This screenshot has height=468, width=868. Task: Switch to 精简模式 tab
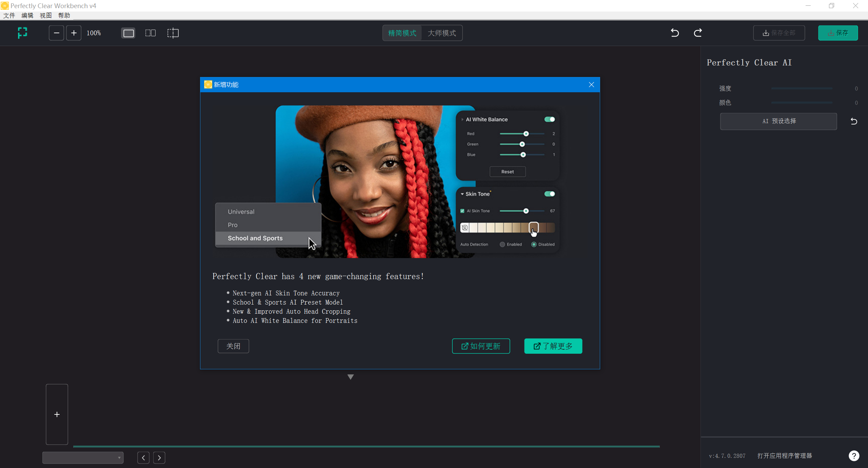click(x=402, y=33)
